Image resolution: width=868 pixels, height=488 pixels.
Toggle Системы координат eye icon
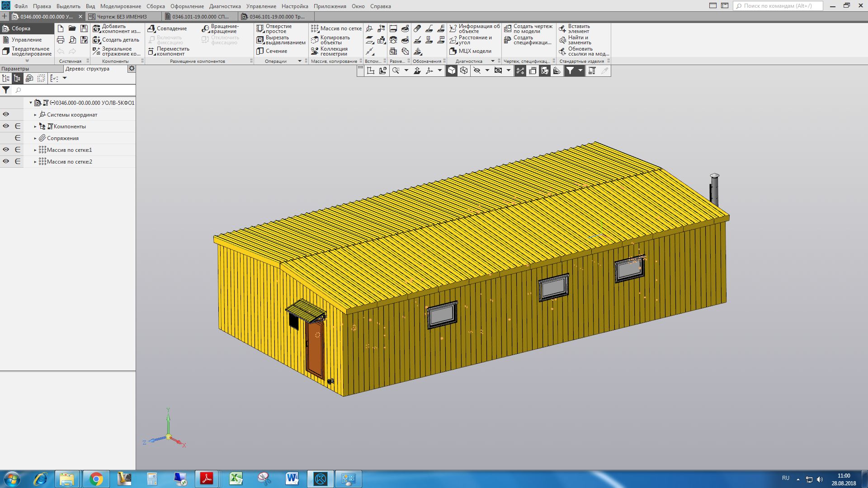click(x=6, y=114)
